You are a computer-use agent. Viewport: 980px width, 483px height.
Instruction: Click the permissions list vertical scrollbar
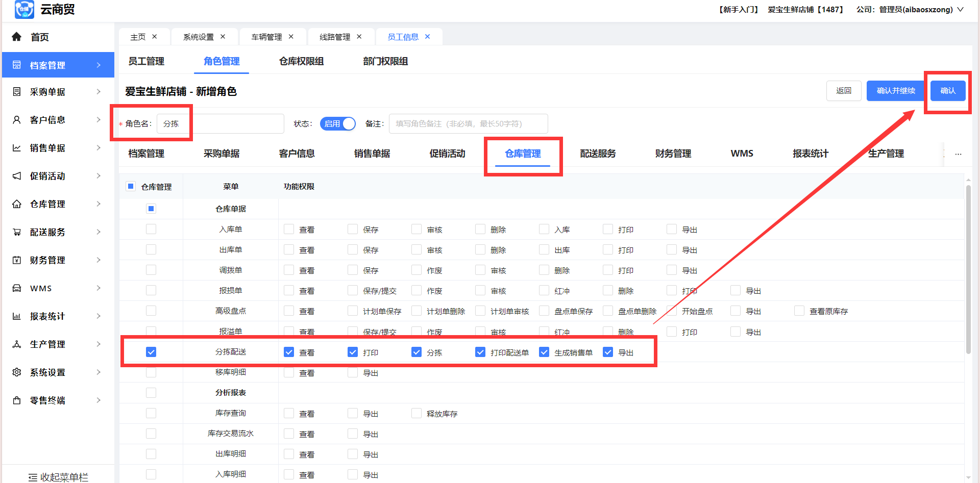point(968,270)
